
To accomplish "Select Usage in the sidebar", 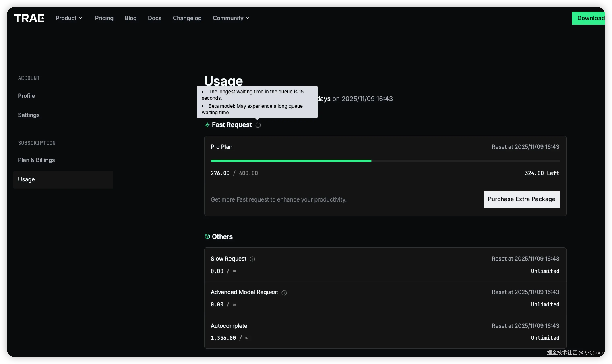I will 26,180.
